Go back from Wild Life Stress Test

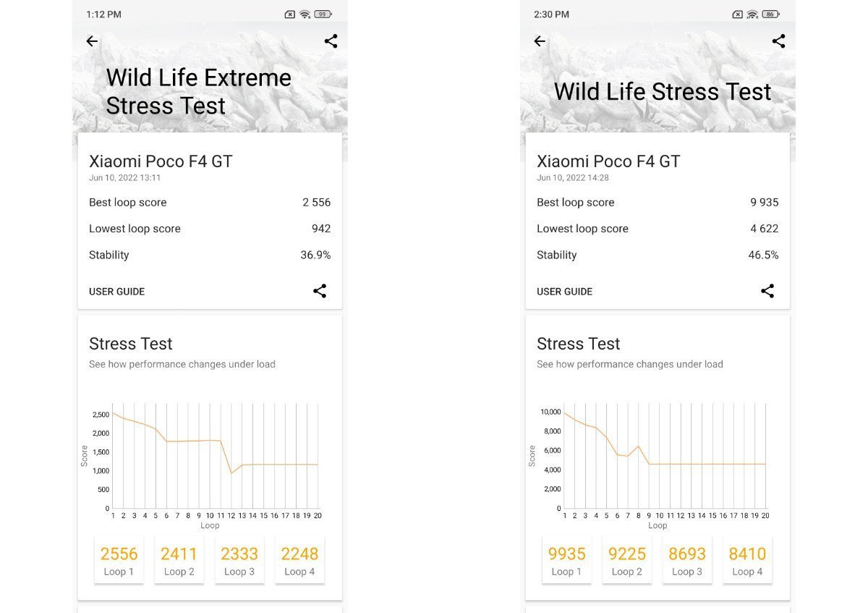click(x=540, y=41)
